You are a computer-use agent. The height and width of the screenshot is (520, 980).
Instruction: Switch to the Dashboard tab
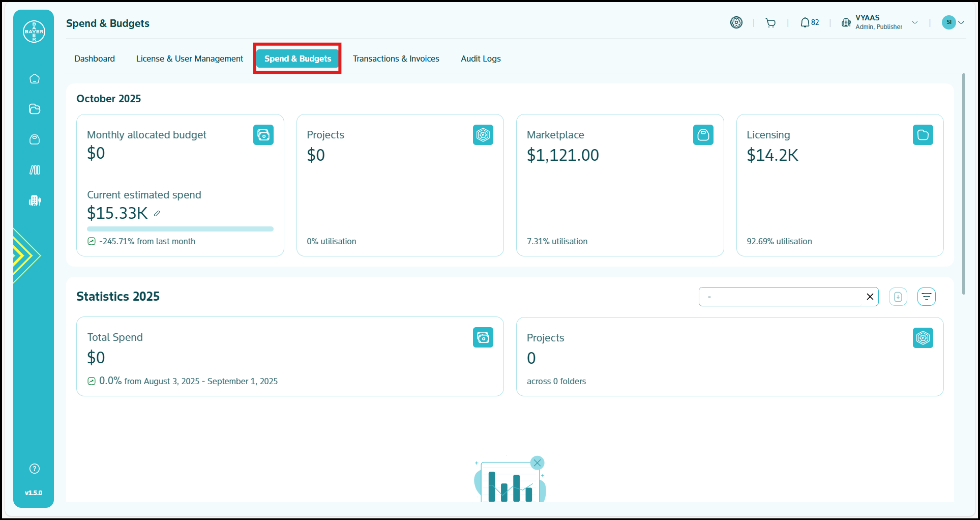95,59
